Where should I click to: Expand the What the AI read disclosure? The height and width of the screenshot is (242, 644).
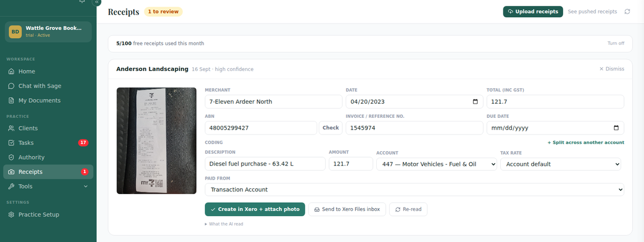(x=224, y=224)
